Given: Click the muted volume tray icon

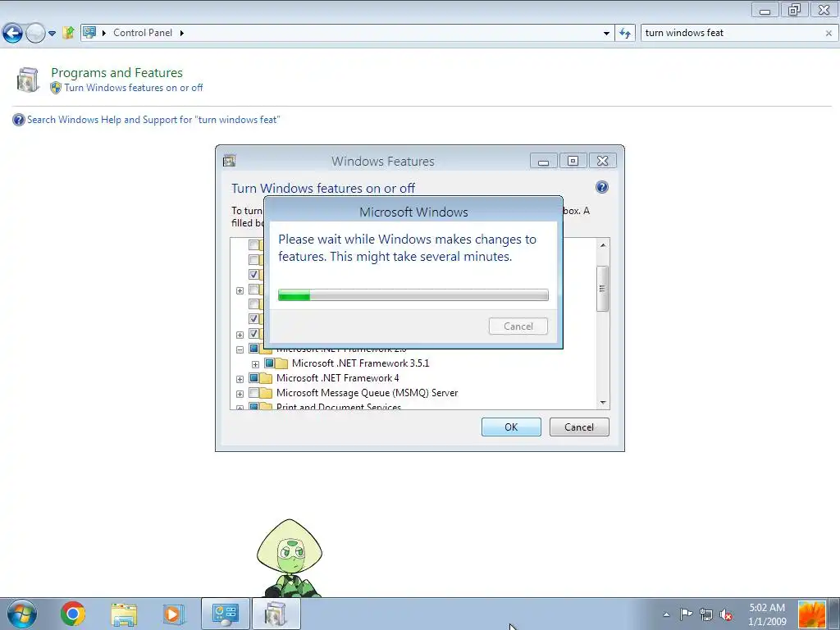Looking at the screenshot, I should click(x=727, y=614).
